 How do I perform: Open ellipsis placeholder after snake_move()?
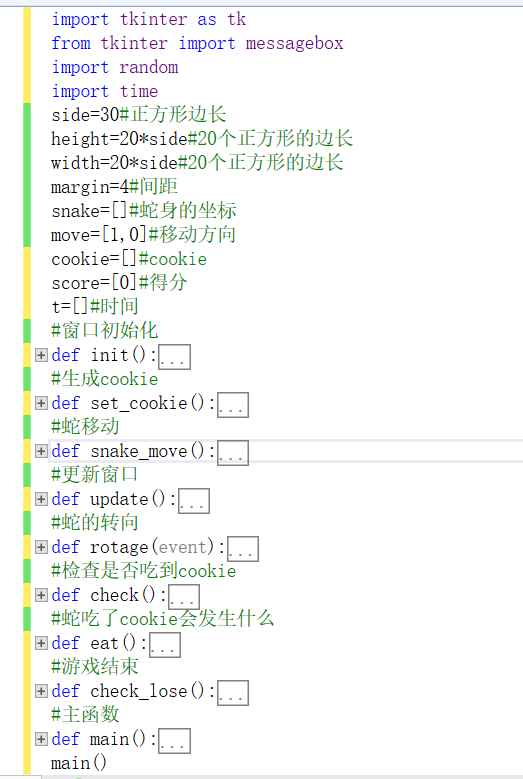click(x=233, y=453)
